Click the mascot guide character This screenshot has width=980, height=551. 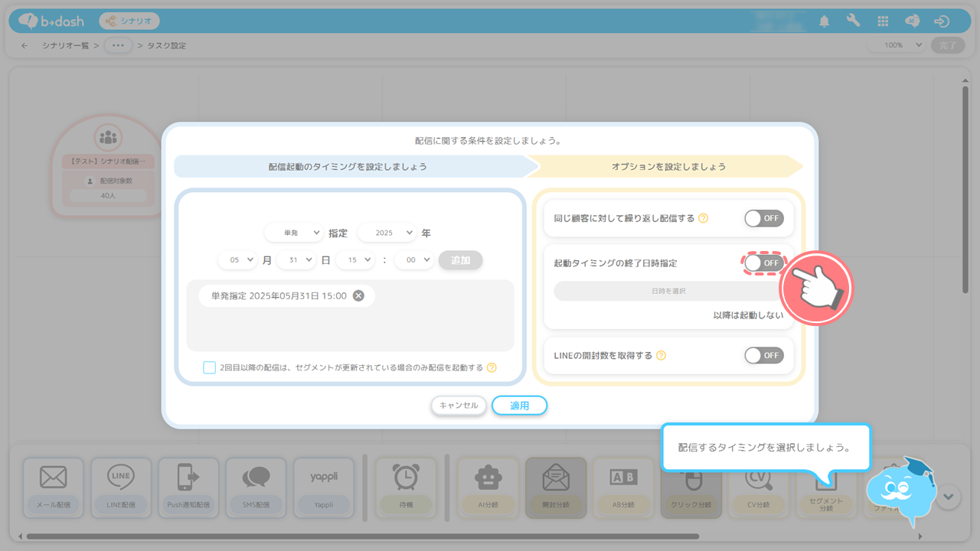(x=902, y=491)
